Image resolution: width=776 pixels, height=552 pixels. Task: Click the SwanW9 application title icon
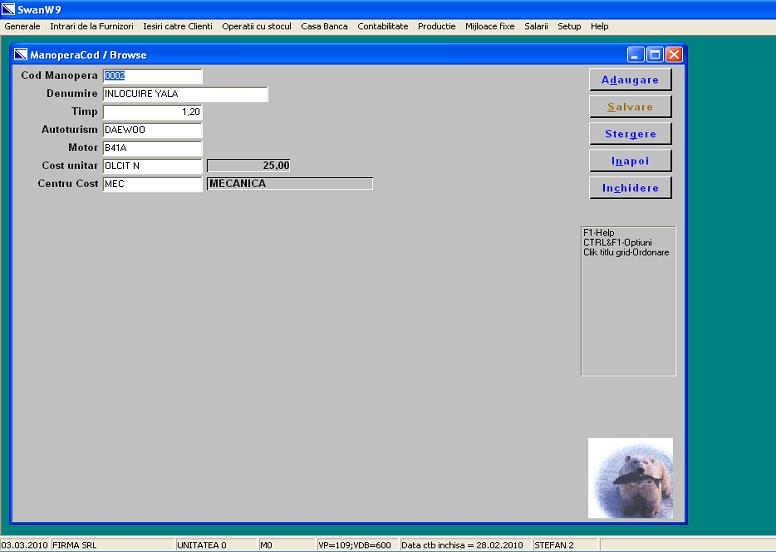[x=8, y=9]
